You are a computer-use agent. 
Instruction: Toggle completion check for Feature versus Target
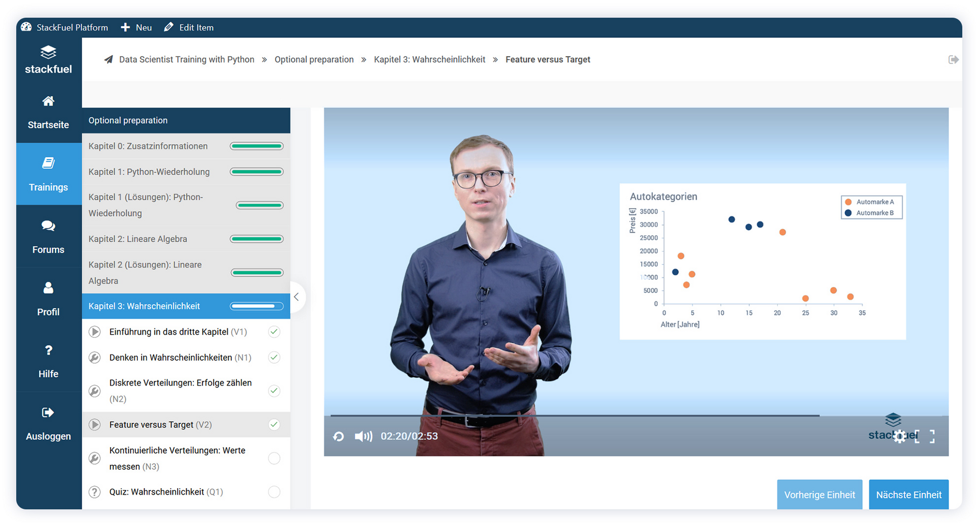pos(274,424)
